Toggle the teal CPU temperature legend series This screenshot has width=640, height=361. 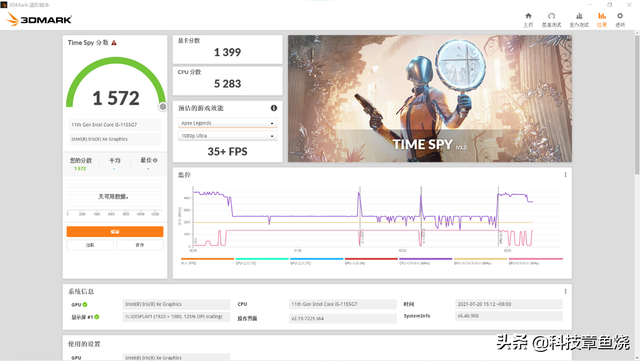tap(262, 261)
